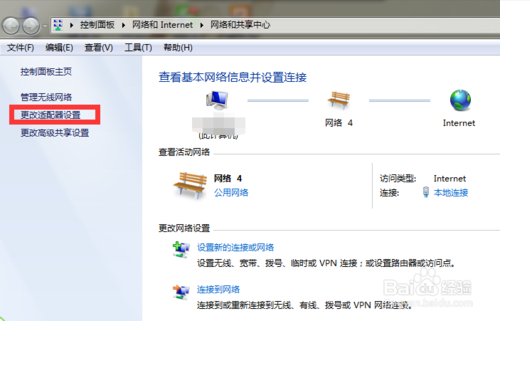Open 本地连接 connection status link
The width and height of the screenshot is (530, 376).
pyautogui.click(x=451, y=193)
